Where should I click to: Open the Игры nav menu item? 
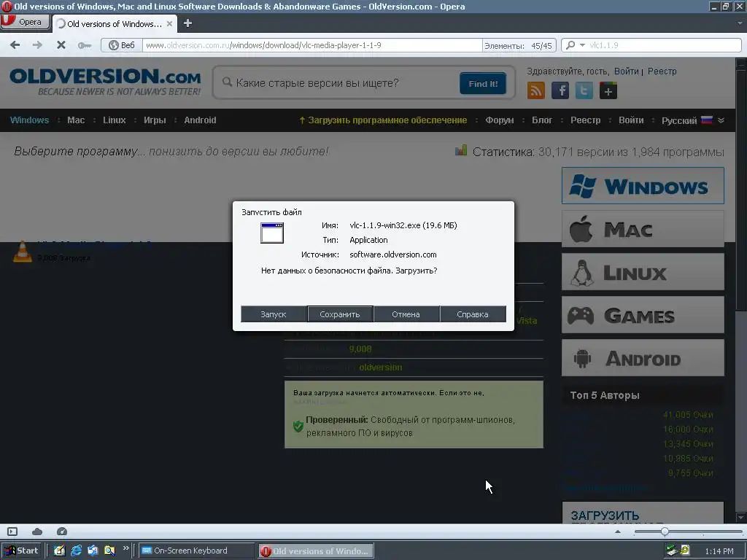(x=155, y=120)
